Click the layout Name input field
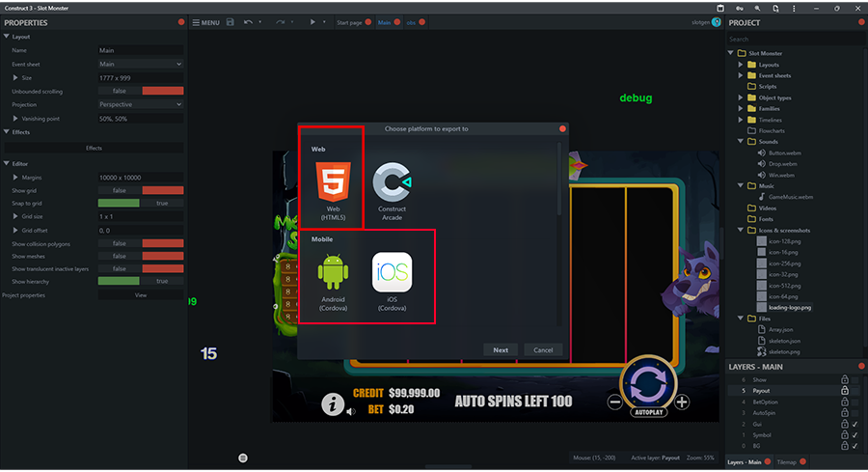The height and width of the screenshot is (472, 868). tap(141, 50)
